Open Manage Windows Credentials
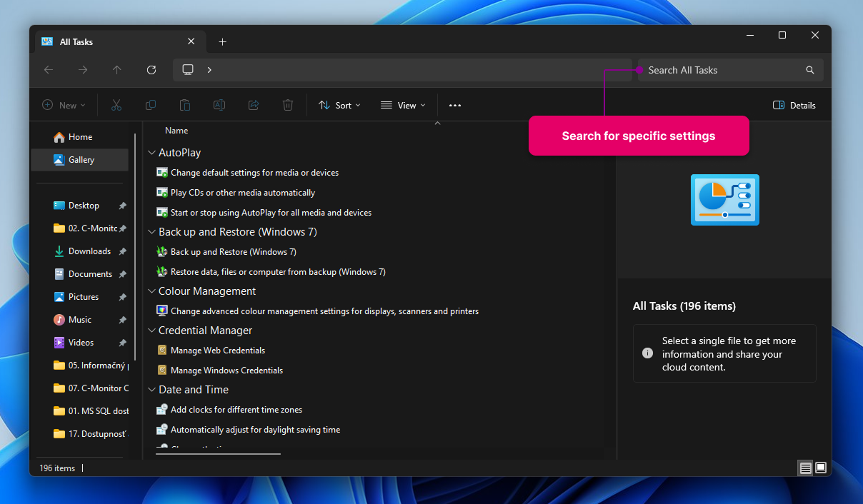Image resolution: width=863 pixels, height=504 pixels. [x=226, y=371]
